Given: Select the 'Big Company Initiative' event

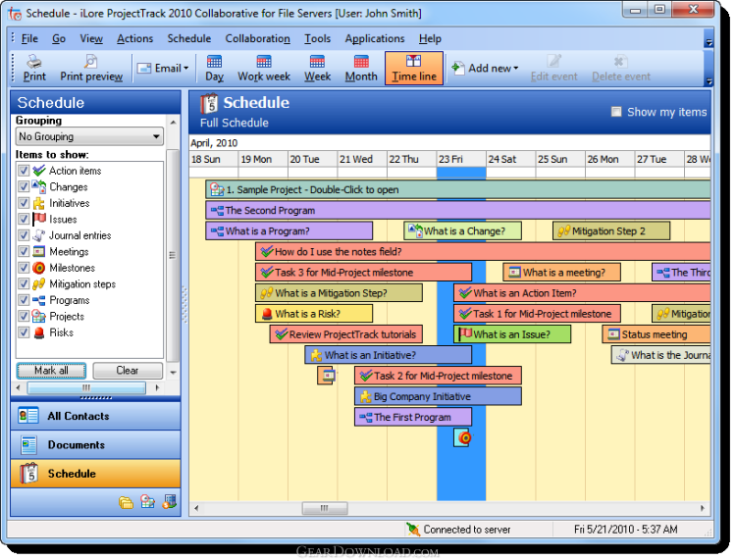Looking at the screenshot, I should (438, 396).
